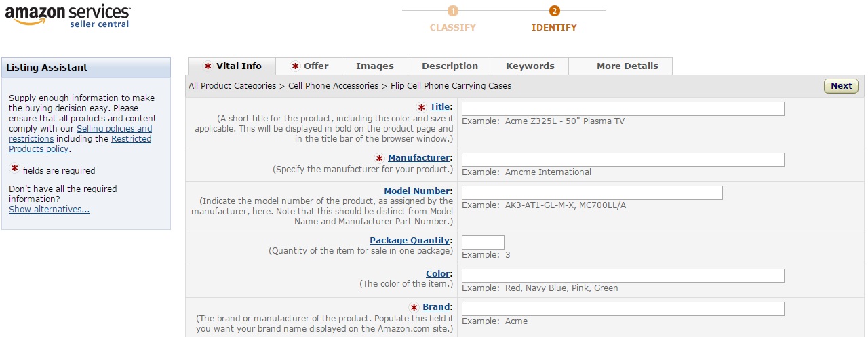The height and width of the screenshot is (337, 868).
Task: Click the Show alternatives link
Action: point(49,210)
